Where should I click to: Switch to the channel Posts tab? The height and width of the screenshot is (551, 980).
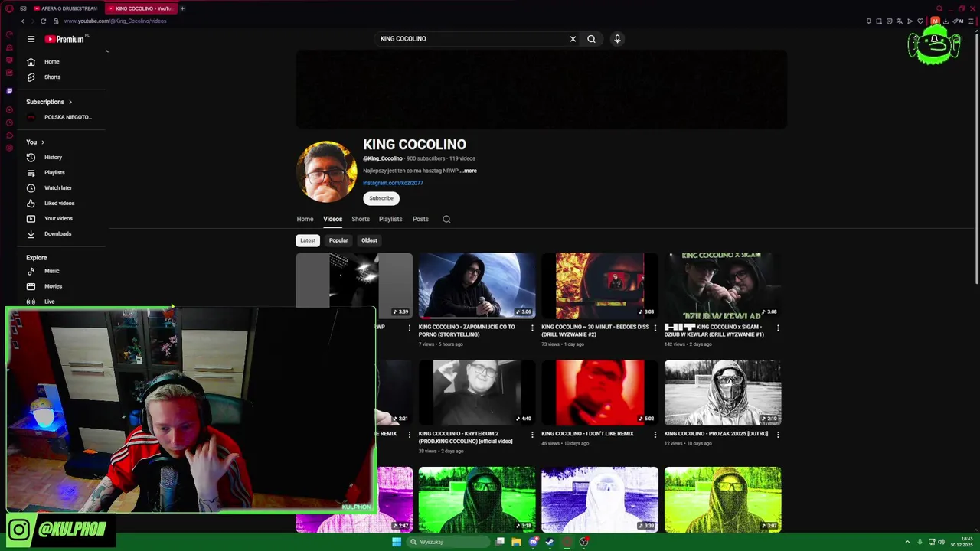420,219
